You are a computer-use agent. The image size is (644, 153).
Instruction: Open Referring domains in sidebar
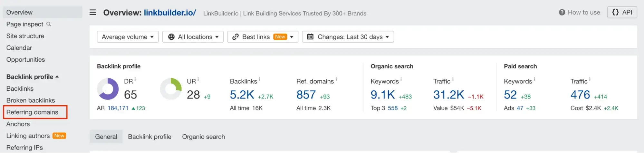point(32,112)
